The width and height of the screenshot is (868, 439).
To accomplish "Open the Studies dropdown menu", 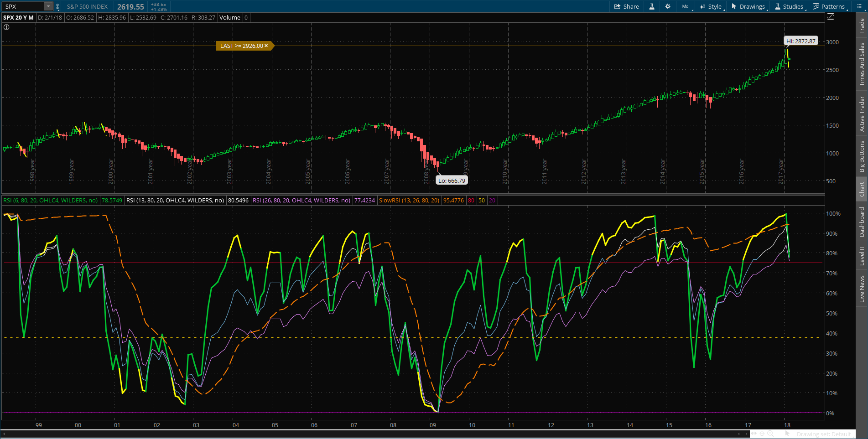I will pos(789,6).
